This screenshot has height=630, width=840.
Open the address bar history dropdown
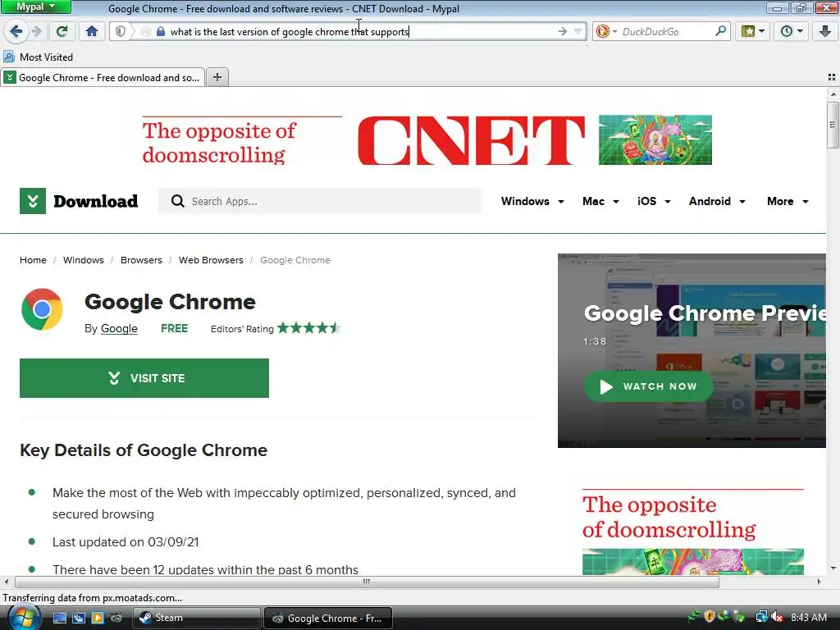(578, 32)
